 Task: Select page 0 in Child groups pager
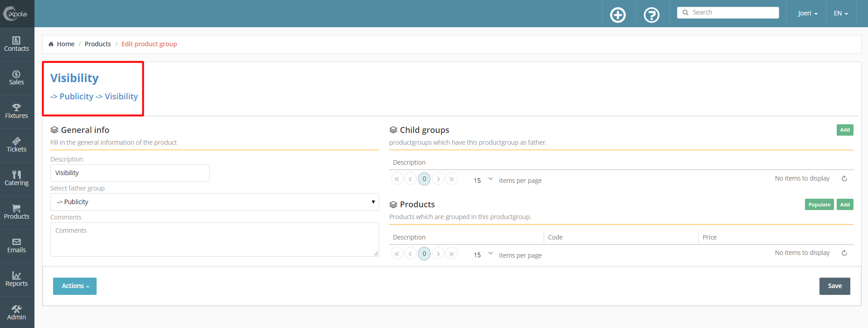click(x=424, y=179)
